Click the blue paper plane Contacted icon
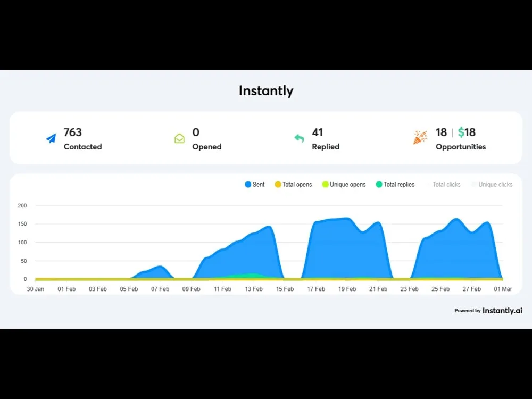Screen dimensions: 532x399 [x=51, y=138]
